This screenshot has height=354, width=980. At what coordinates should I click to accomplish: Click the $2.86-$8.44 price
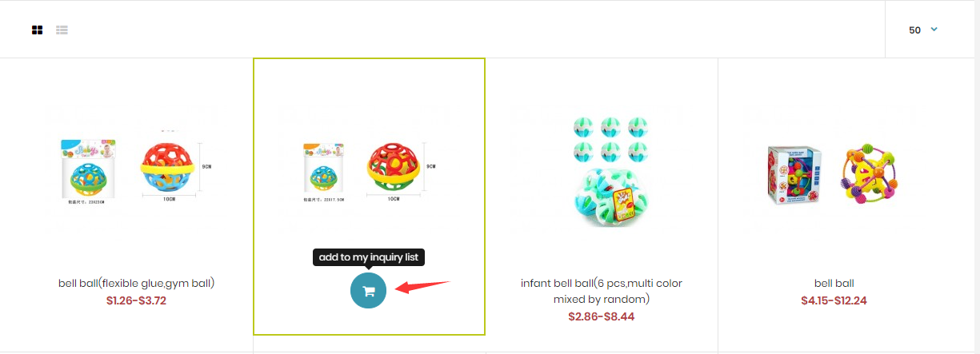pyautogui.click(x=602, y=316)
